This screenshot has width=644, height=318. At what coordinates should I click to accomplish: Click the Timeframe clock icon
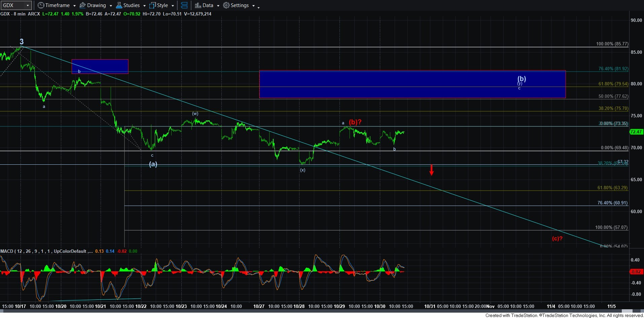(41, 5)
